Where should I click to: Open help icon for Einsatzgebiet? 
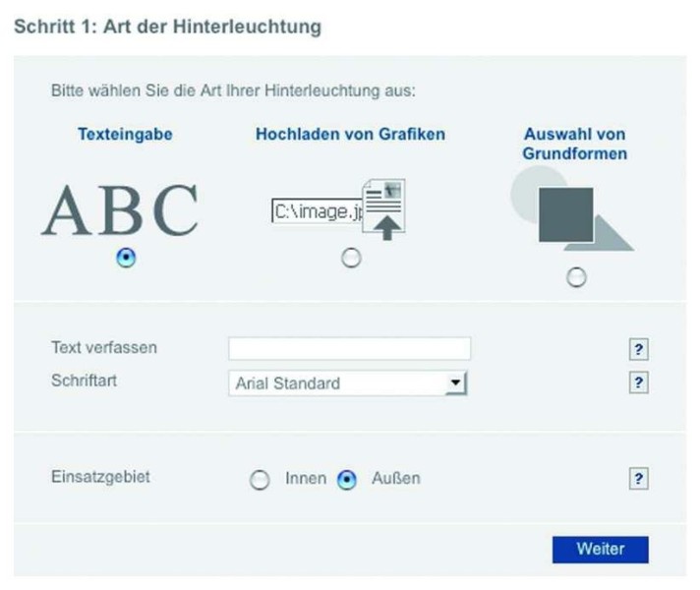coord(638,478)
